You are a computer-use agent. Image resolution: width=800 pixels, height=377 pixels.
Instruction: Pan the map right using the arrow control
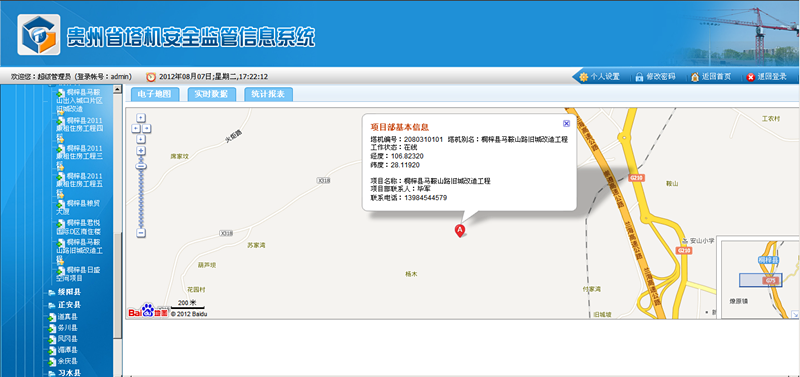(x=146, y=129)
